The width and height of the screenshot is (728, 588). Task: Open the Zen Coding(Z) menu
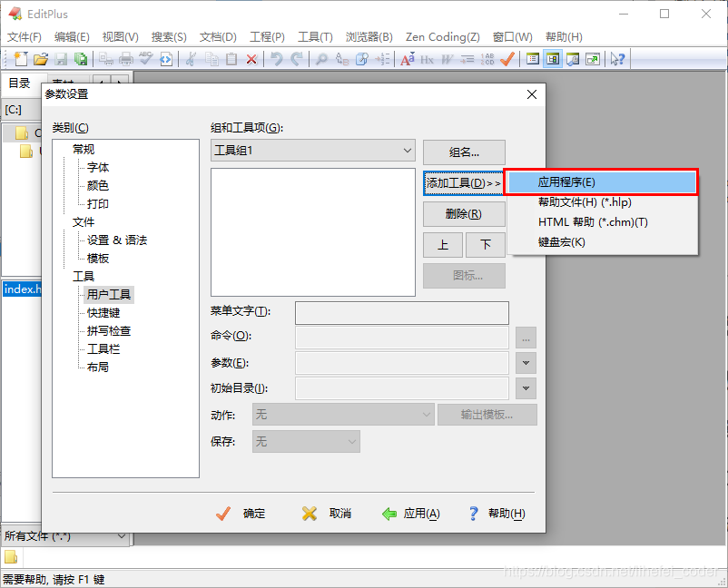[x=442, y=37]
